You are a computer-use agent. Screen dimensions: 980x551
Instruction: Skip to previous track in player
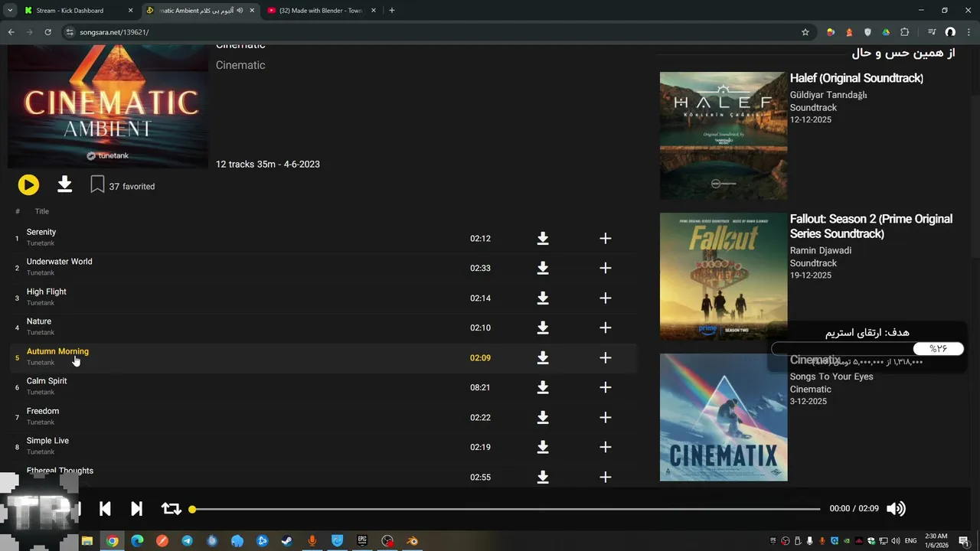106,509
